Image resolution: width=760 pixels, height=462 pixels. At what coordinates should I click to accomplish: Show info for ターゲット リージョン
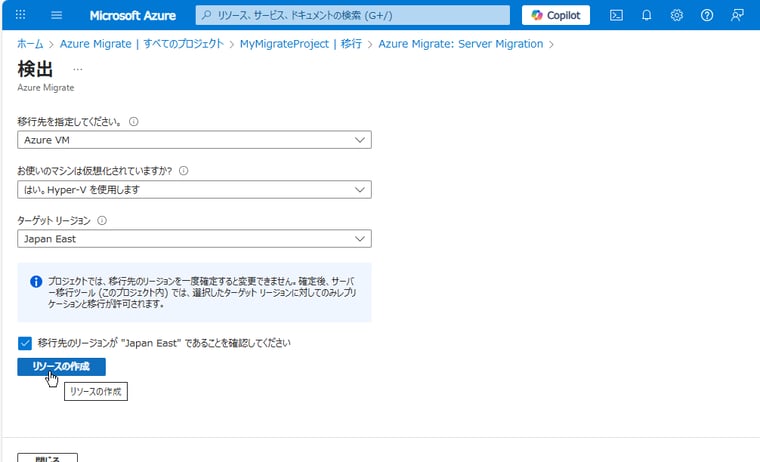102,221
